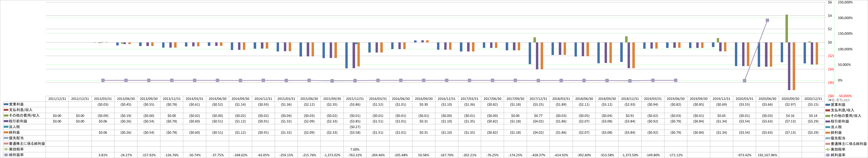
Task: Select the -1,373.50% net margin cell
Action: 630,155
